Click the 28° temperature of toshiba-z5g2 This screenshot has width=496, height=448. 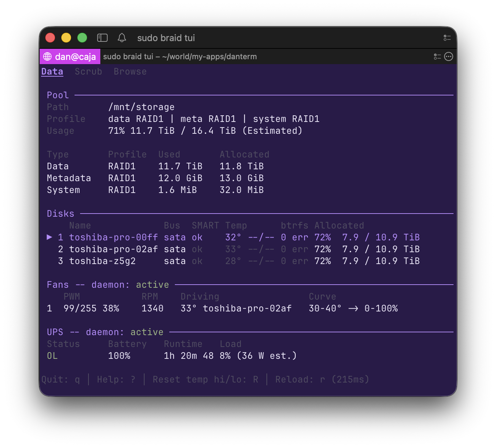click(233, 261)
